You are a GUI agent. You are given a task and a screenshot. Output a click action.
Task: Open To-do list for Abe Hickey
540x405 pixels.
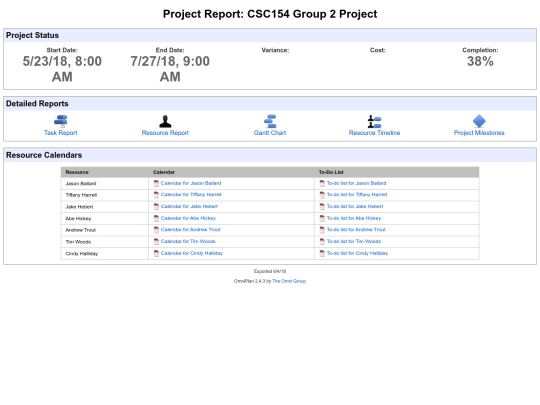(354, 218)
